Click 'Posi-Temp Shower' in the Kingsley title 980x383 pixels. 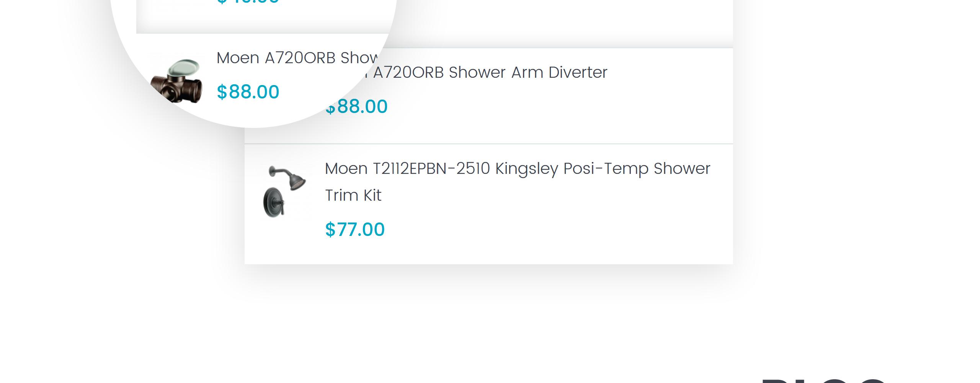(x=637, y=169)
